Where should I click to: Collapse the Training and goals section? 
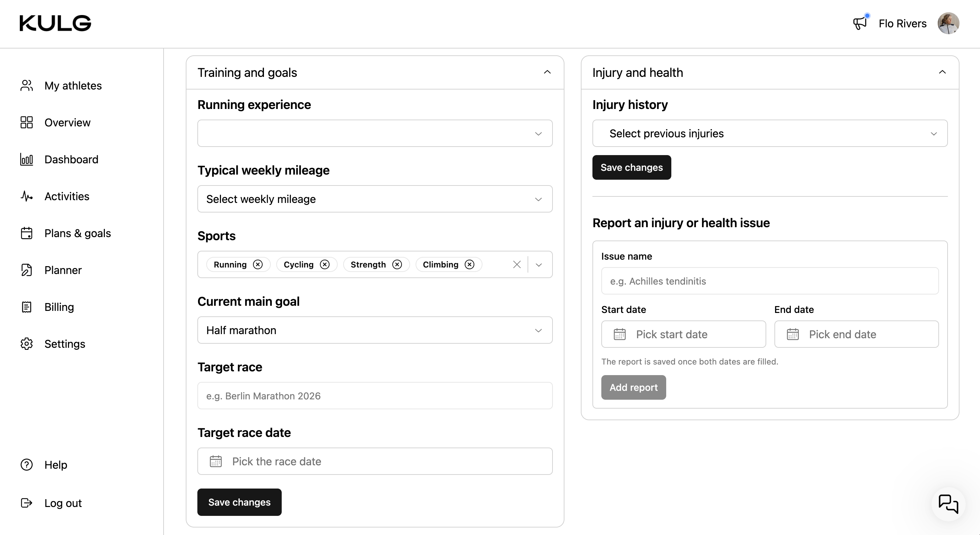[x=547, y=72]
